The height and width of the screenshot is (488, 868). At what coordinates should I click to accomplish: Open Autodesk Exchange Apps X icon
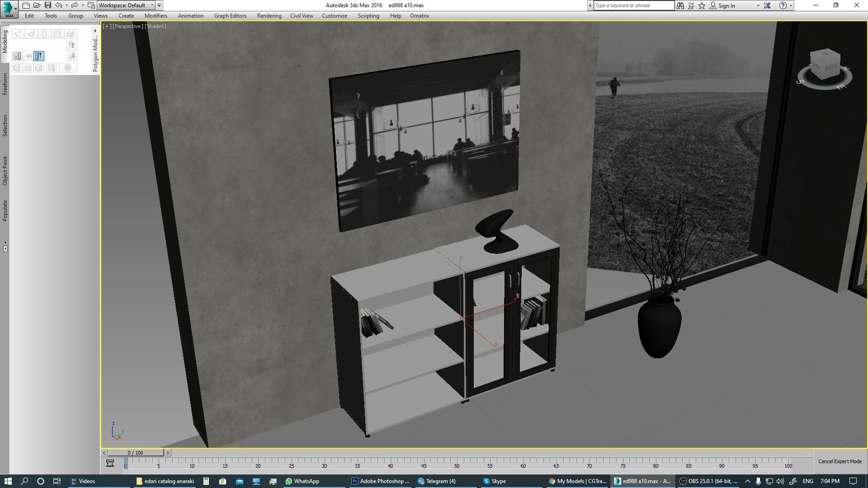pyautogui.click(x=767, y=5)
